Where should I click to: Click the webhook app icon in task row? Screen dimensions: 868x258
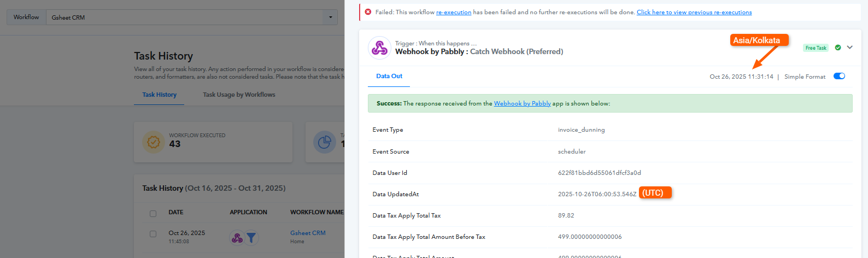[x=237, y=238]
